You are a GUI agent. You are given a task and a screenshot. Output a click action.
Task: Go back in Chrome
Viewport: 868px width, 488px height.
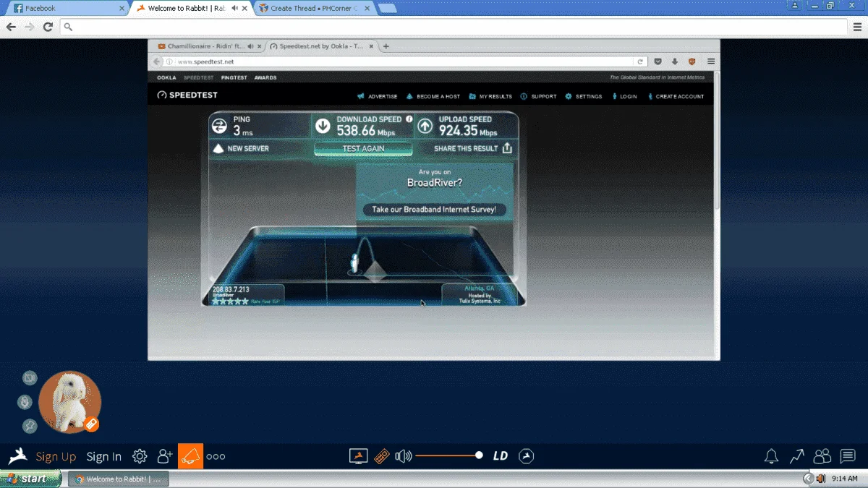point(11,27)
